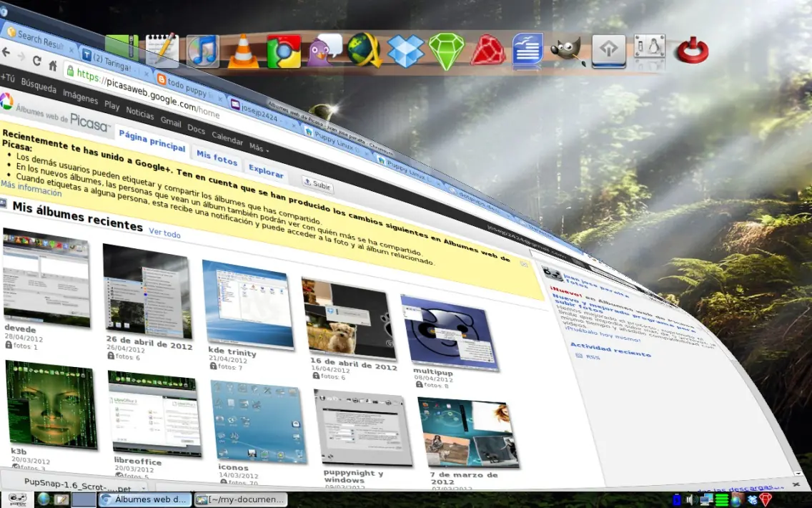The height and width of the screenshot is (508, 812).
Task: Open the globe with yellow arrow icon
Action: pos(365,50)
